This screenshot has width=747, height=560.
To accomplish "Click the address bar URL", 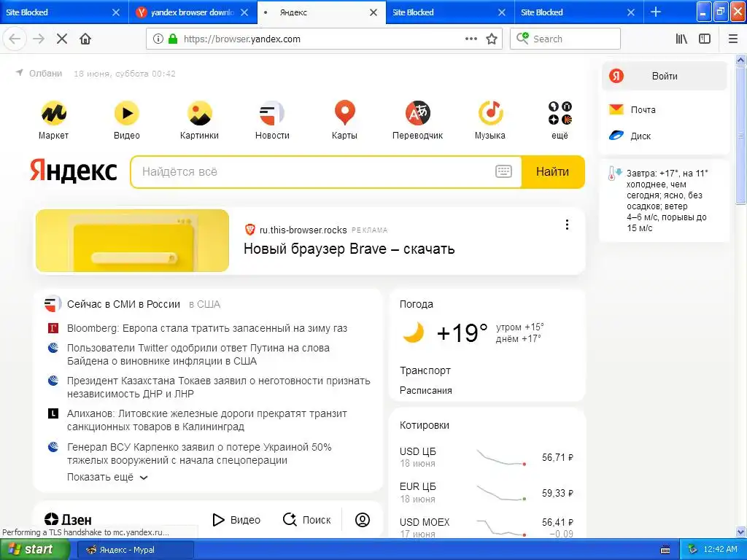I will click(242, 39).
